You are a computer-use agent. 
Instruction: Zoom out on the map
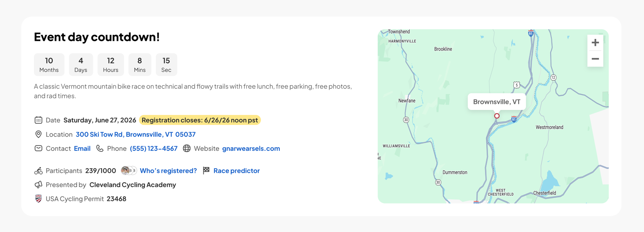(595, 59)
